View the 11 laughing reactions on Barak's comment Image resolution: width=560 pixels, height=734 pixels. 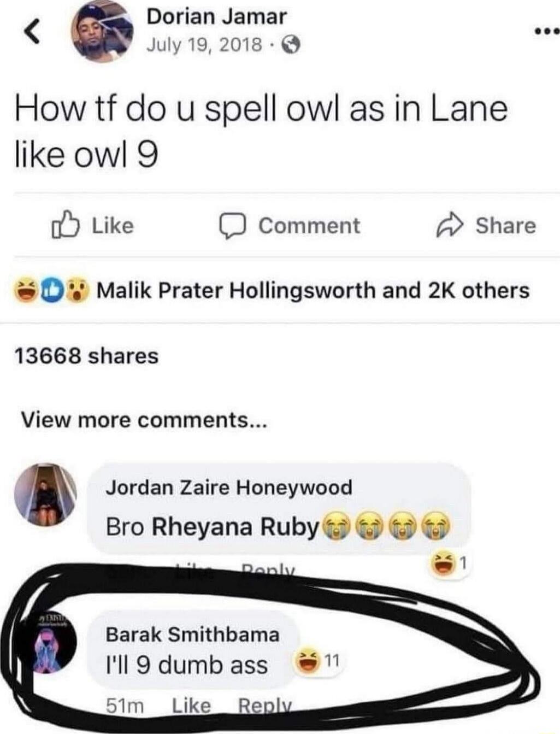(x=317, y=662)
